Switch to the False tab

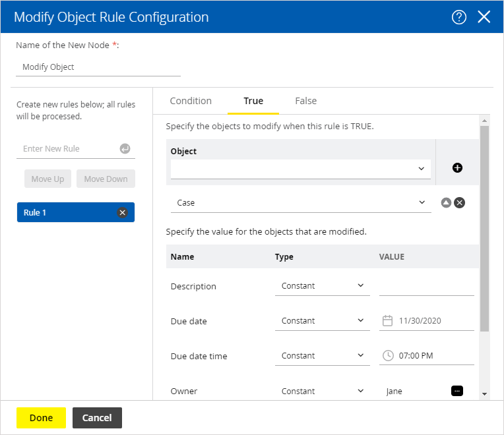pos(305,101)
